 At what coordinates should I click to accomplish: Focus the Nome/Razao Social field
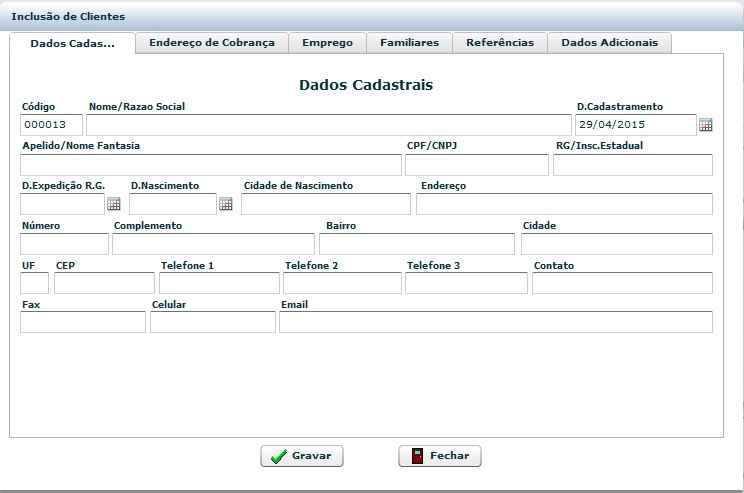tap(328, 125)
